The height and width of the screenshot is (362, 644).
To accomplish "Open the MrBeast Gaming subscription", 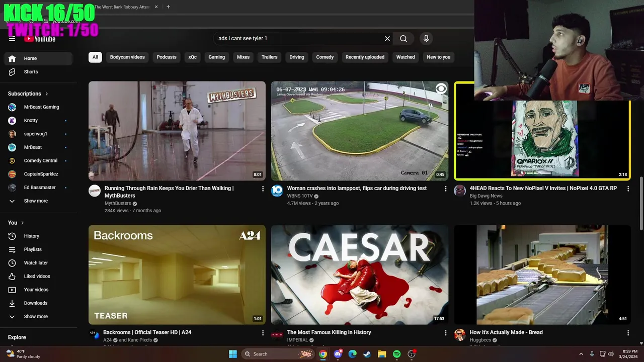I will (x=39, y=107).
